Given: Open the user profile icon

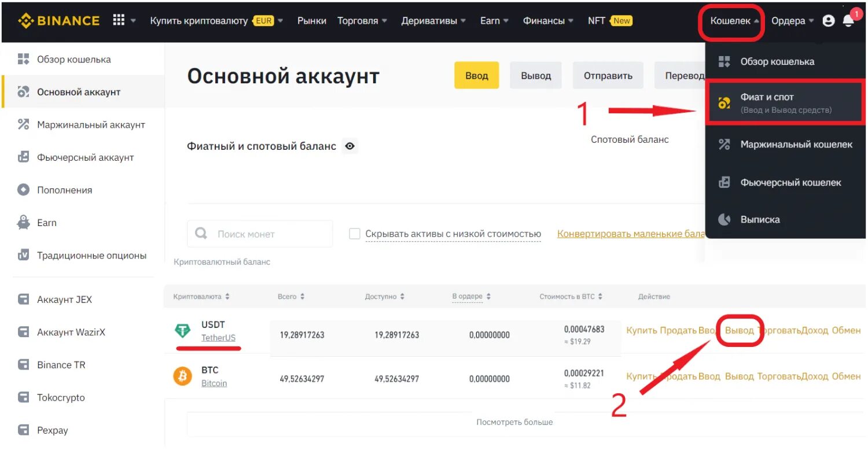Looking at the screenshot, I should pos(829,21).
